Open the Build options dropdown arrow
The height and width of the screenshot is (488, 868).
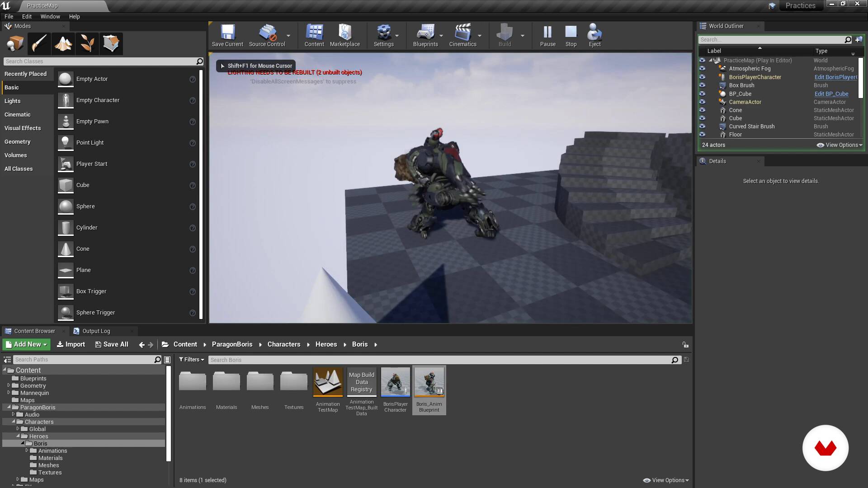tap(522, 35)
